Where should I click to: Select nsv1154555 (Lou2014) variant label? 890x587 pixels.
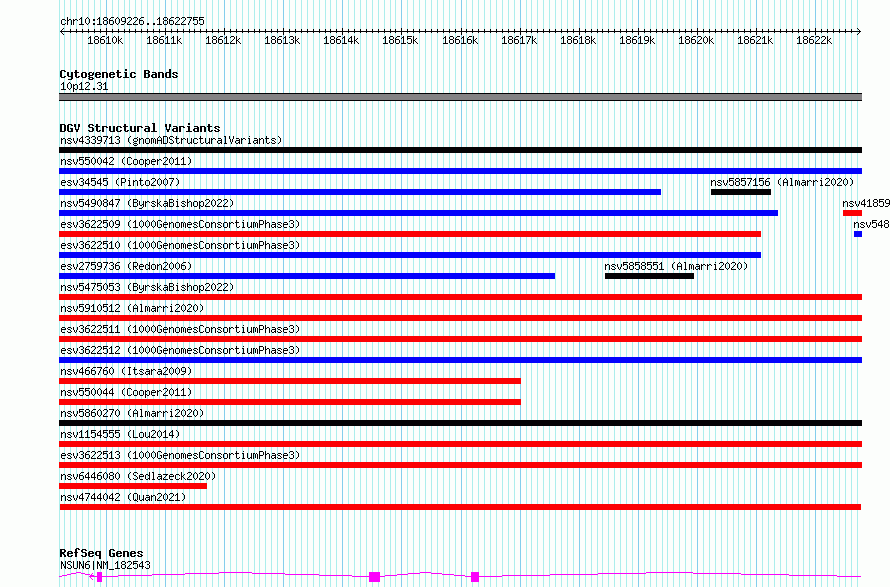(x=120, y=434)
